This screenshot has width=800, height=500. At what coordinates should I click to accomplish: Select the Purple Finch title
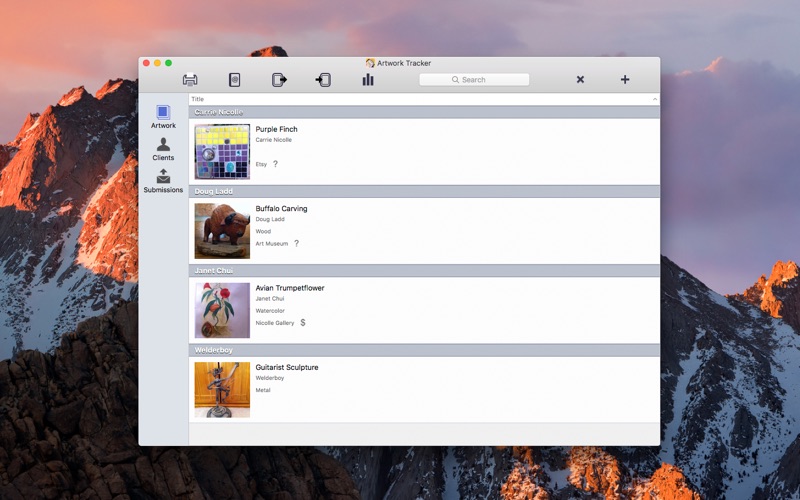click(x=277, y=129)
